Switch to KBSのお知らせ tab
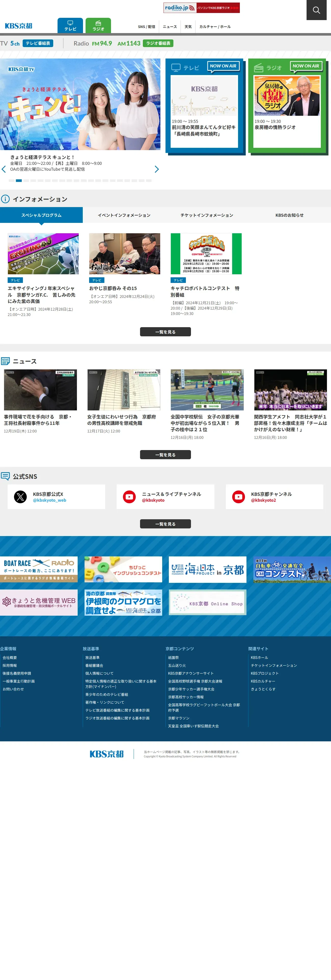This screenshot has height=980, width=331. pos(289,215)
